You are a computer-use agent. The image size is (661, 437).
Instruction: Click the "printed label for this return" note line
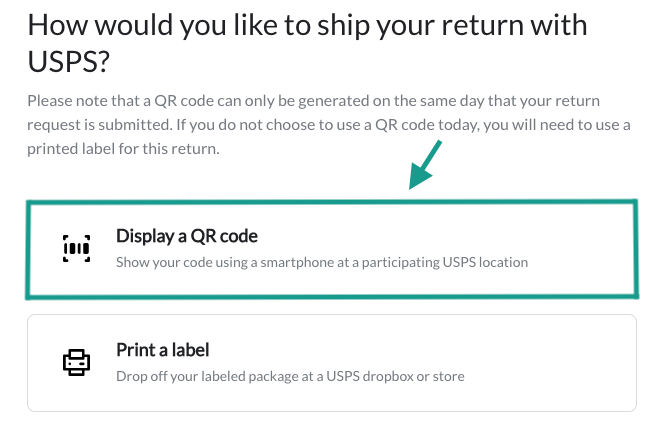pyautogui.click(x=124, y=149)
